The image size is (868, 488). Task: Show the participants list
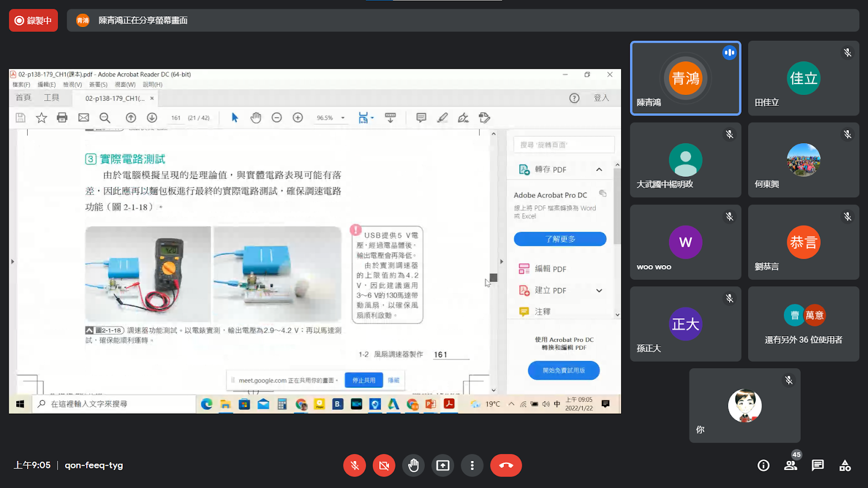(790, 465)
